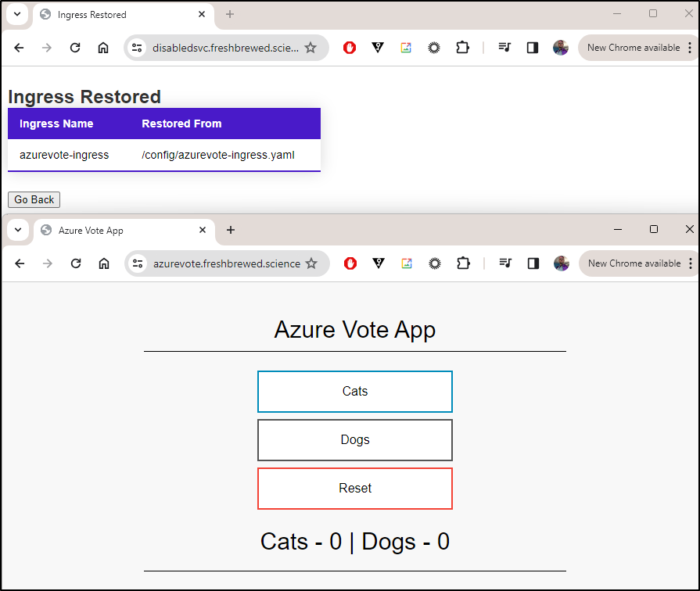This screenshot has width=700, height=591.
Task: Select /config/azurevote-ingress.yaml cell
Action: [218, 155]
